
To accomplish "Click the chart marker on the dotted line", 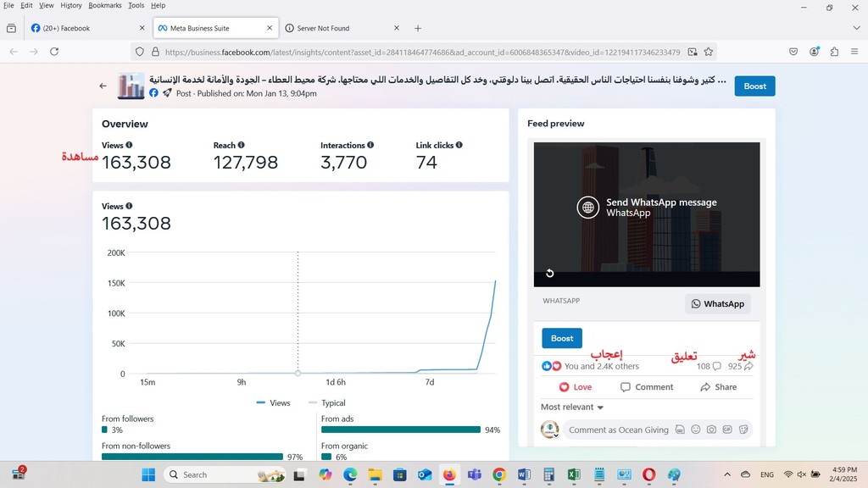I will (298, 373).
